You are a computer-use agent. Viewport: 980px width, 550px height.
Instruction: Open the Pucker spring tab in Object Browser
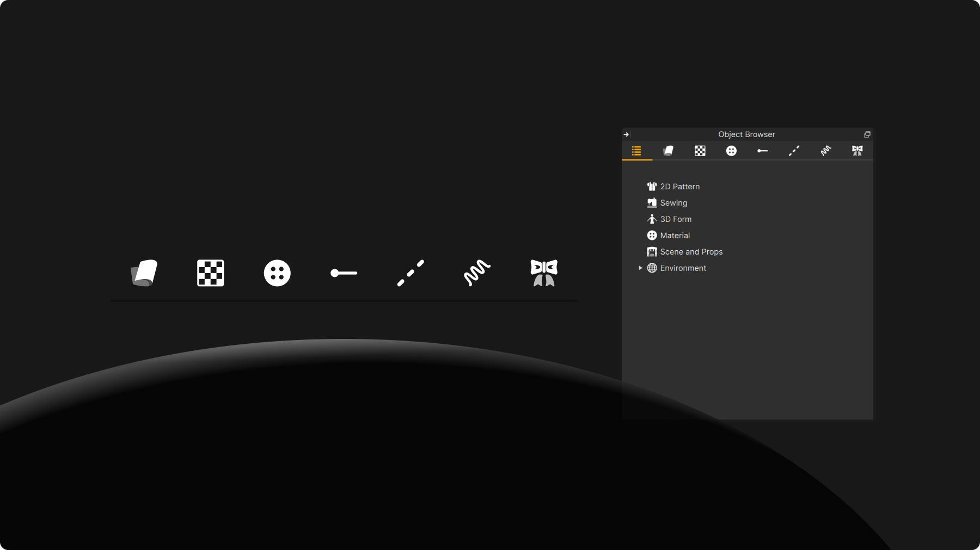click(x=826, y=151)
